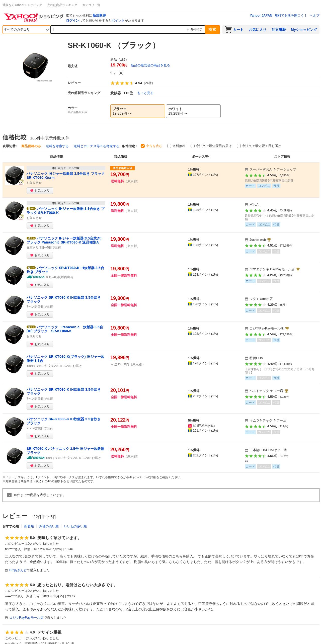The width and height of the screenshot is (322, 644).
Task: Click trophy icon next to ベストテック ヤフー店
Action: (286, 391)
